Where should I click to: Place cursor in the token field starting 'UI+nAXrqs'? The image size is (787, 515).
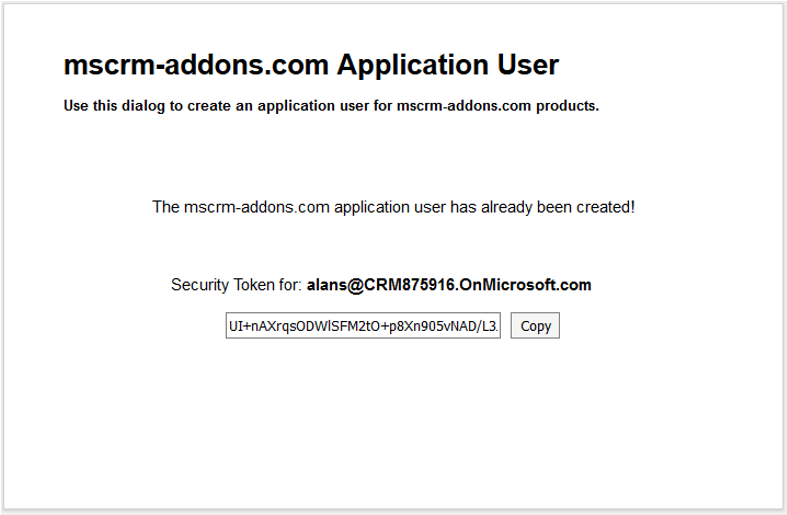pyautogui.click(x=363, y=326)
